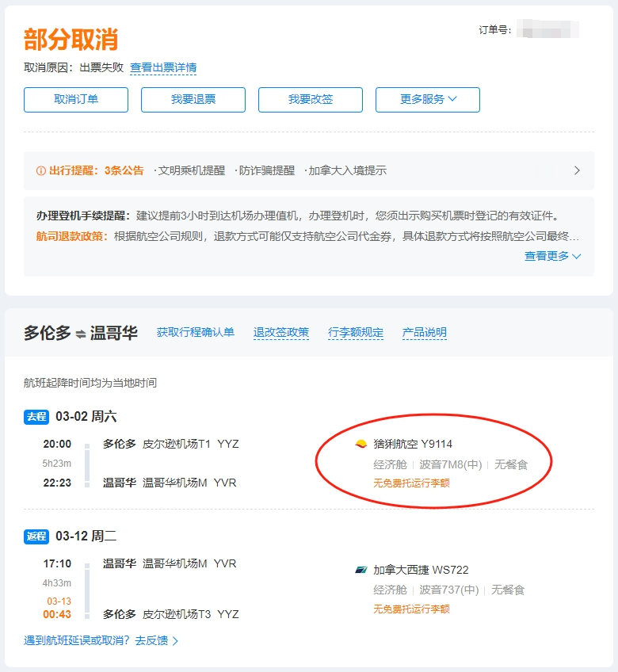
Task: Click the 取消订单 button
Action: (76, 100)
